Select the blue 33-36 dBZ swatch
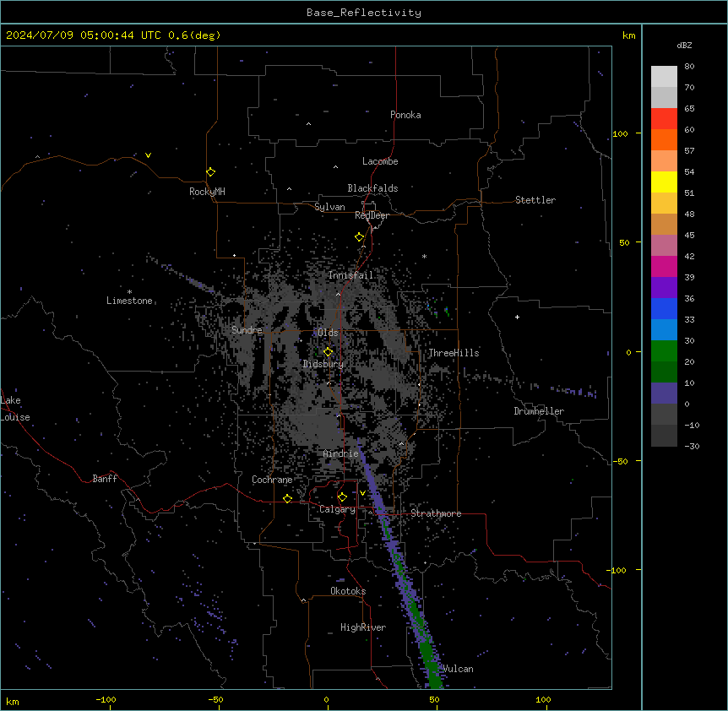 pos(664,308)
